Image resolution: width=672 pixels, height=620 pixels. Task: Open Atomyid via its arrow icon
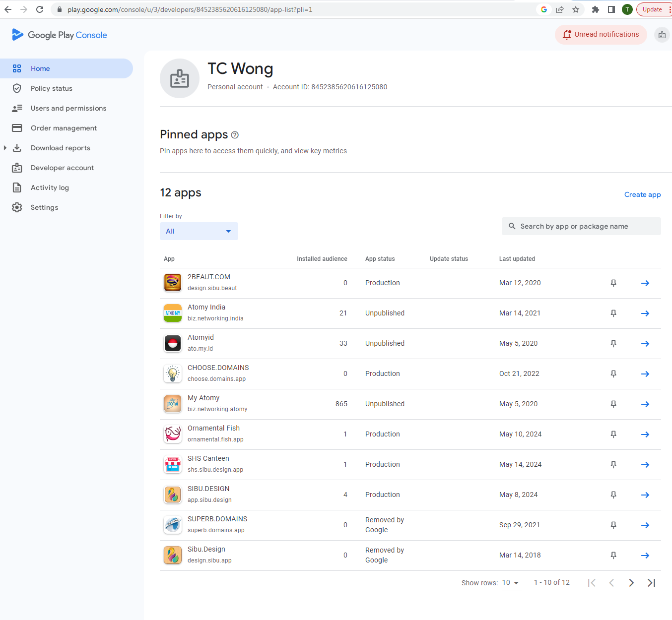click(645, 344)
